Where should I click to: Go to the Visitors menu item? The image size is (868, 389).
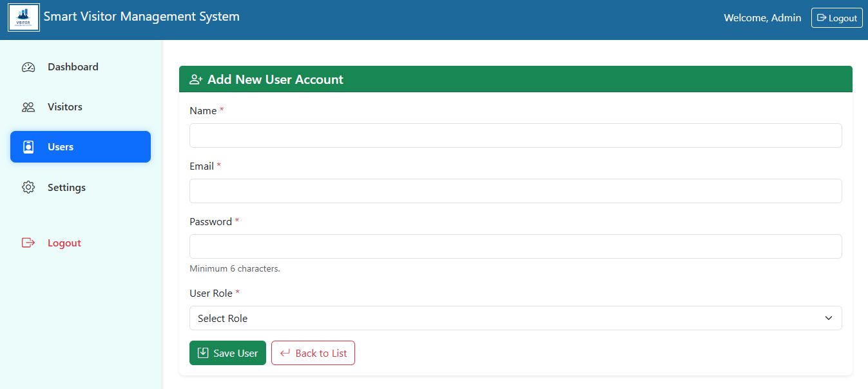(x=65, y=107)
